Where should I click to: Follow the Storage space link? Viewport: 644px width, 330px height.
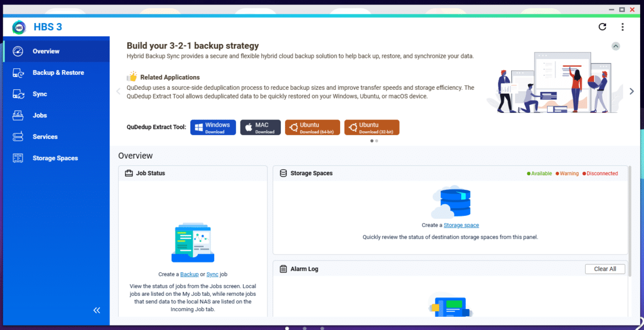coord(461,225)
